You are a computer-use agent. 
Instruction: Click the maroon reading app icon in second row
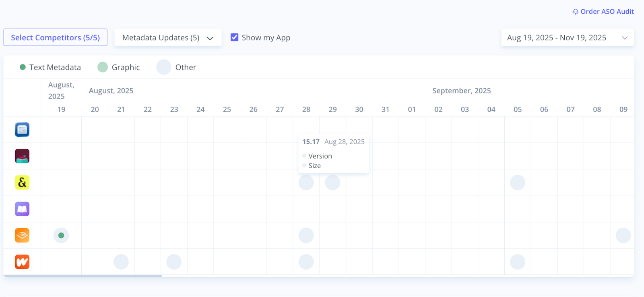click(22, 156)
